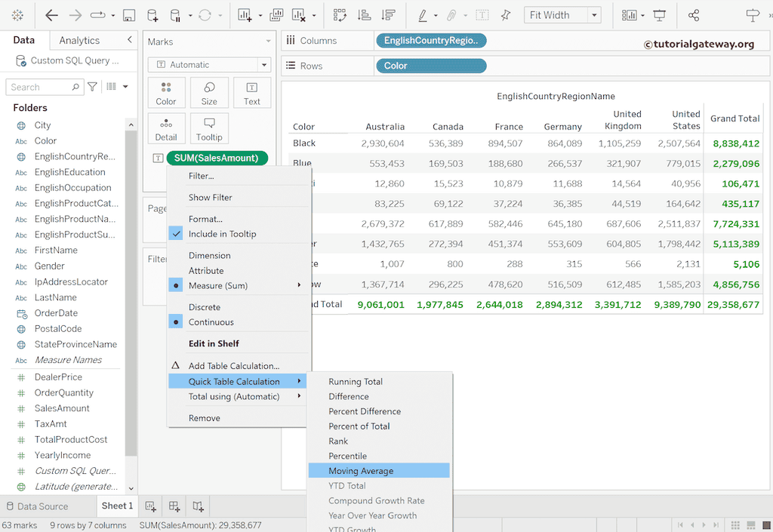Open the Share Workbook icon
773x532 pixels.
click(693, 14)
